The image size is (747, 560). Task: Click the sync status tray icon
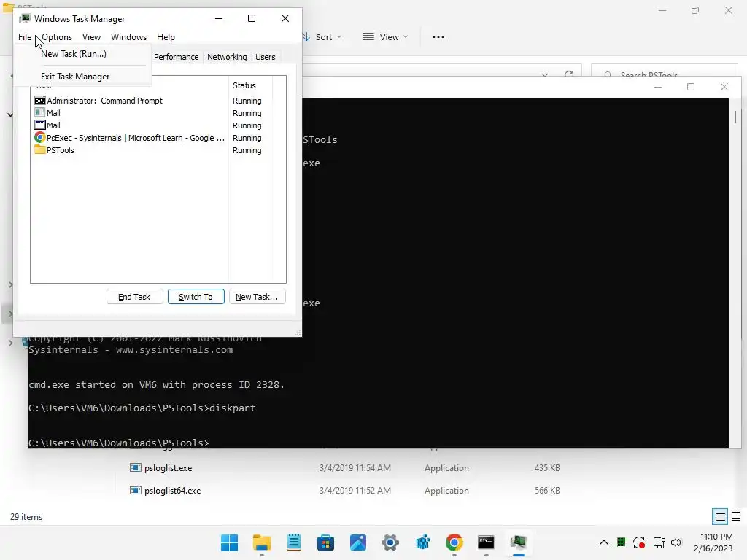[x=639, y=542]
